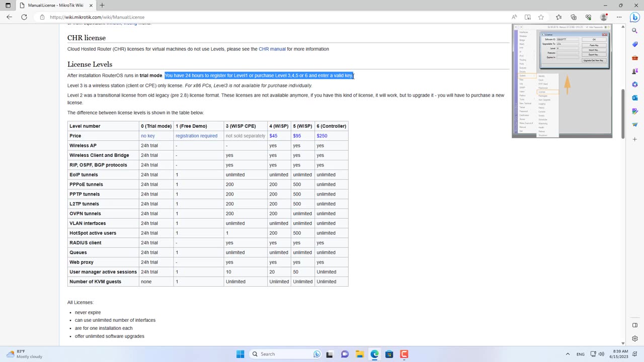This screenshot has height=362, width=644.
Task: Open File Explorer from the taskbar
Action: (360, 354)
